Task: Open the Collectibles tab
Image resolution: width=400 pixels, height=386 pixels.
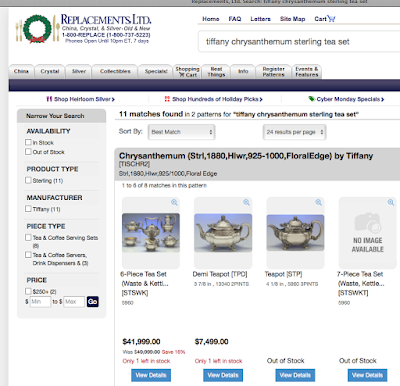Action: (115, 71)
